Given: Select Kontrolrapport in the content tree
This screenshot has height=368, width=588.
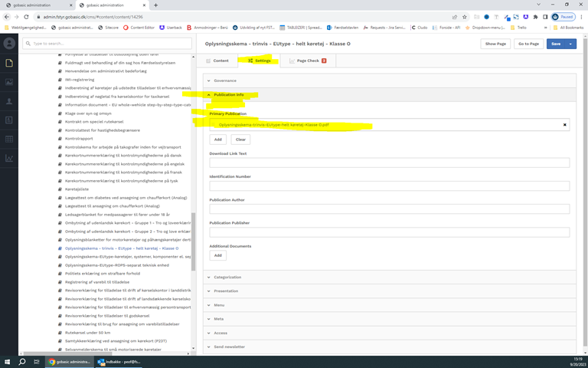Looking at the screenshot, I should coord(80,138).
